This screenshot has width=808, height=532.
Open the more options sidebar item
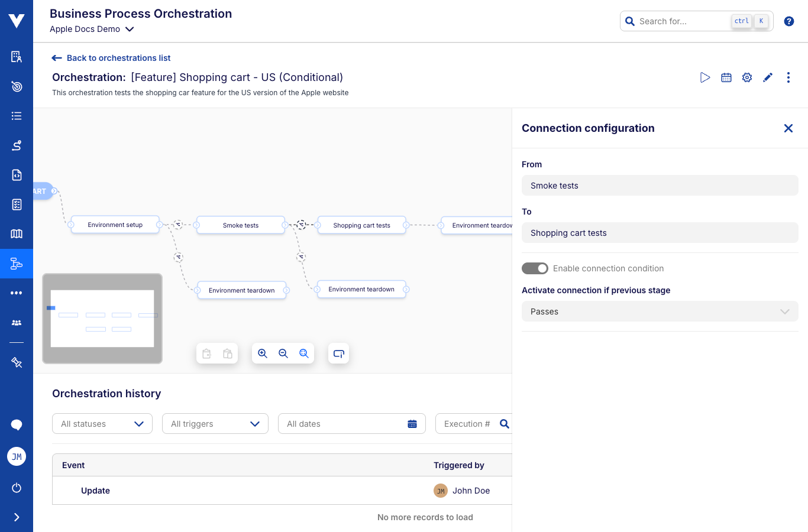point(16,293)
